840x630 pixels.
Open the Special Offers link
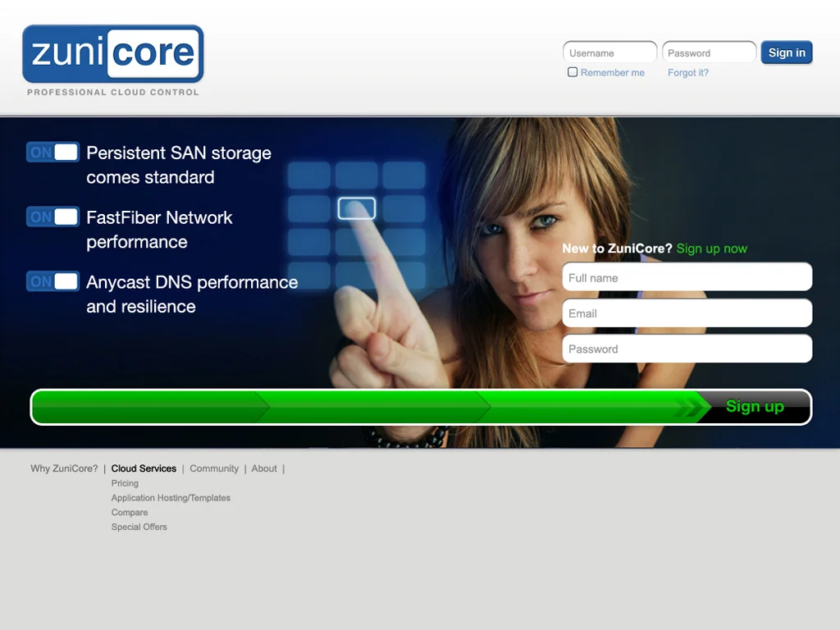(139, 527)
